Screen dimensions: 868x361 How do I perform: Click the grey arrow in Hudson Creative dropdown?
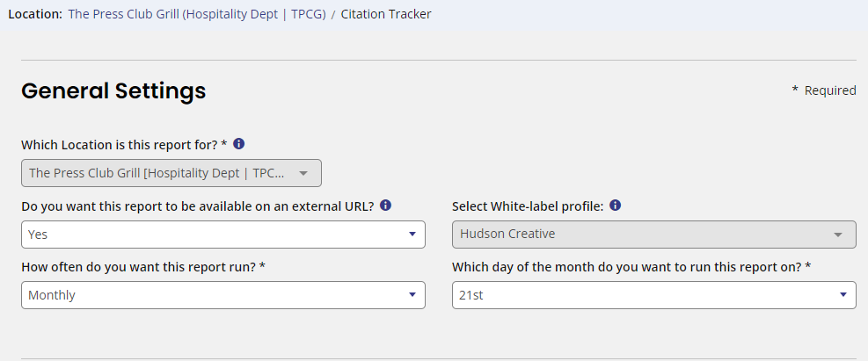coord(837,235)
